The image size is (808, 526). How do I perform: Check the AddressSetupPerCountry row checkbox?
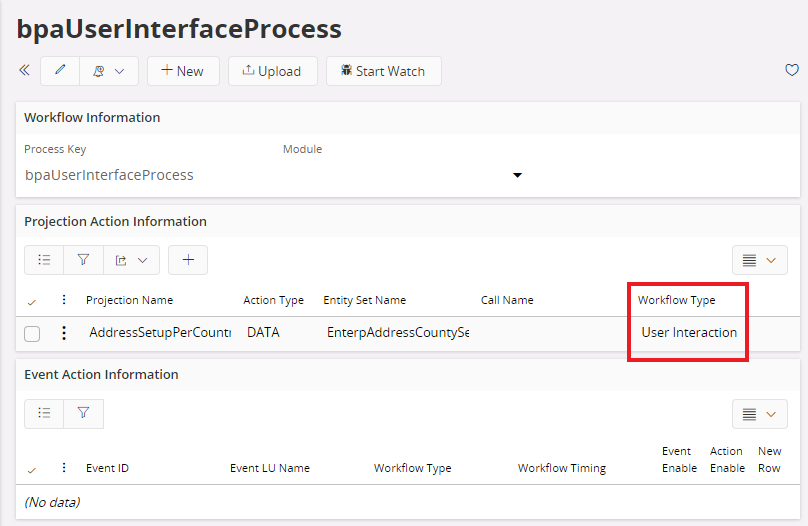coord(32,334)
